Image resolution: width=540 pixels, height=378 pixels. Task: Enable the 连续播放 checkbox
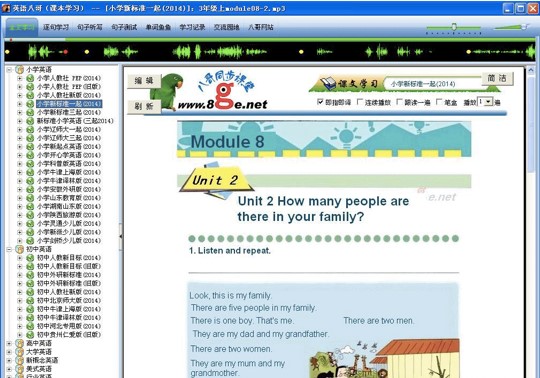[360, 102]
